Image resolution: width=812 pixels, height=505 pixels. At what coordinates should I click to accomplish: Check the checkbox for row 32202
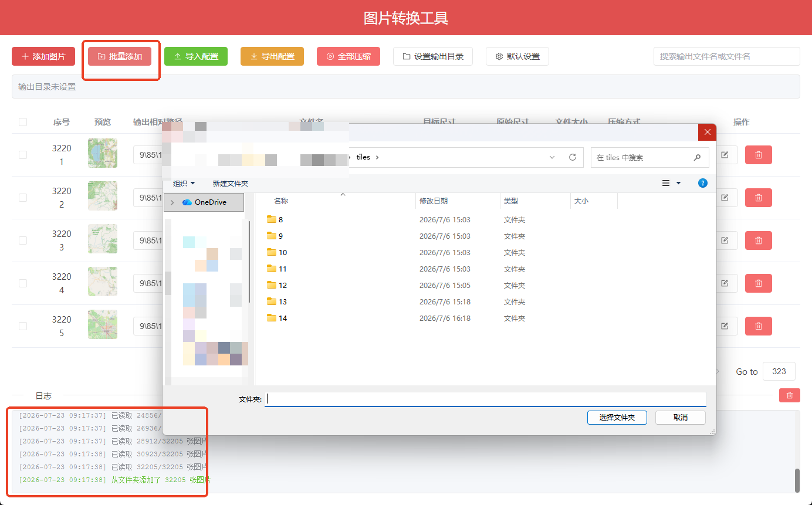coord(23,198)
